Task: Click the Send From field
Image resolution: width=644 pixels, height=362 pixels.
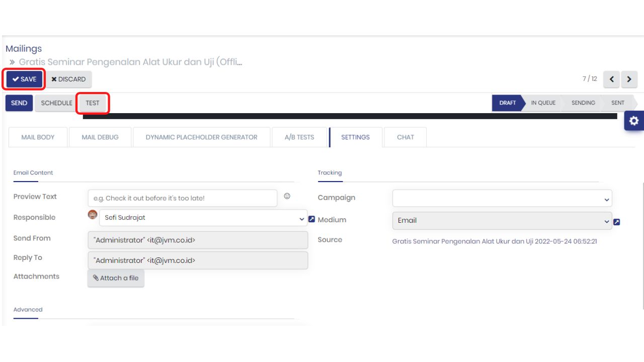Action: point(198,240)
